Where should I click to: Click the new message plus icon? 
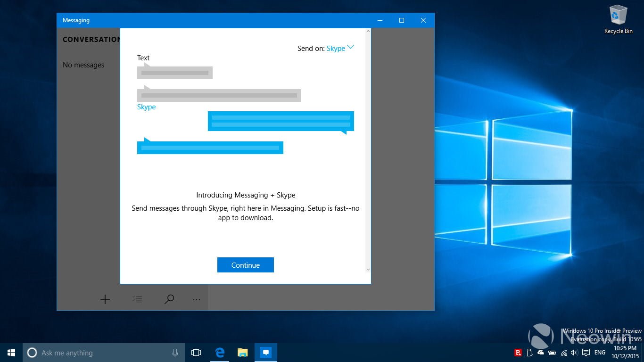[105, 299]
